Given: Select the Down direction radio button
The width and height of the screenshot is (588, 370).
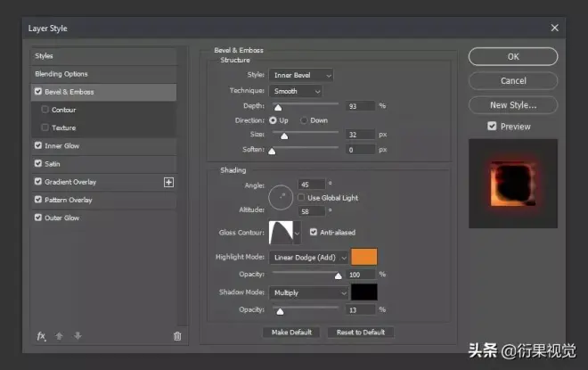Looking at the screenshot, I should [304, 120].
